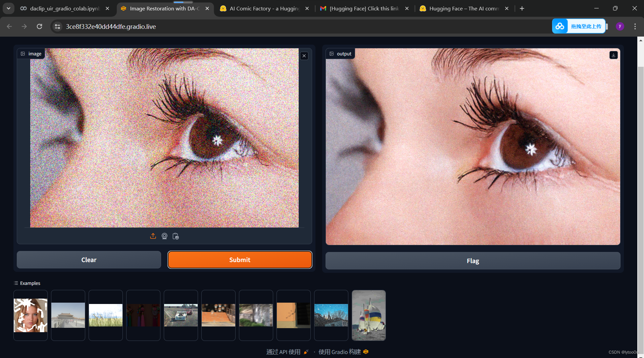Click the input image preview
This screenshot has width=644, height=358.
[164, 138]
